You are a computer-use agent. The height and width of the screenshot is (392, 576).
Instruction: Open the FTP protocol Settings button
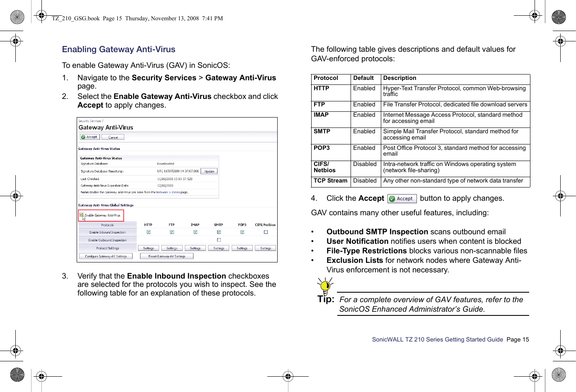pos(172,248)
